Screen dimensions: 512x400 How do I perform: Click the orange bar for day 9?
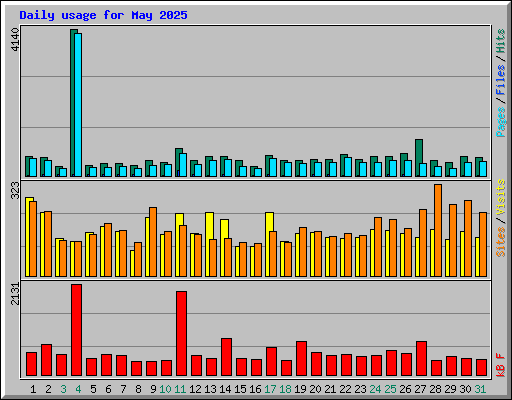(x=153, y=242)
